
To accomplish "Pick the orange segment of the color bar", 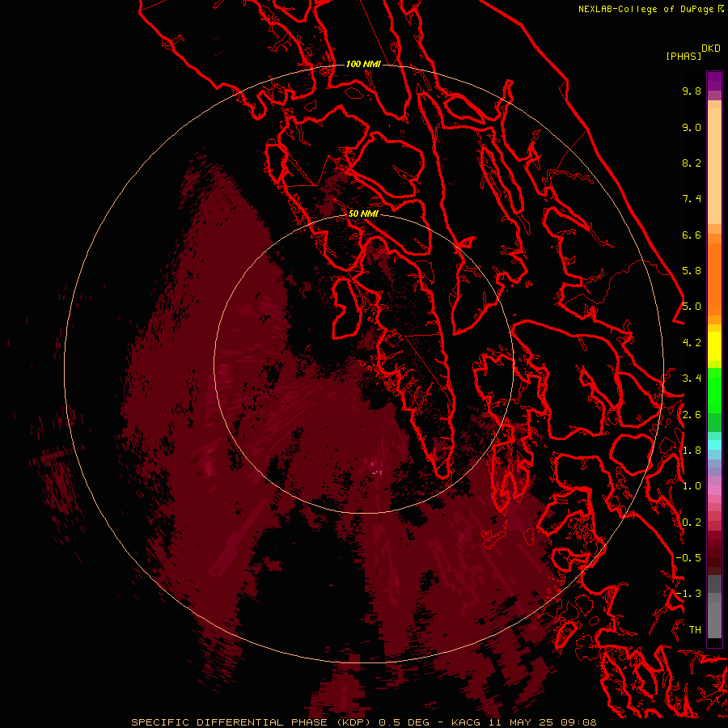I will [x=714, y=278].
